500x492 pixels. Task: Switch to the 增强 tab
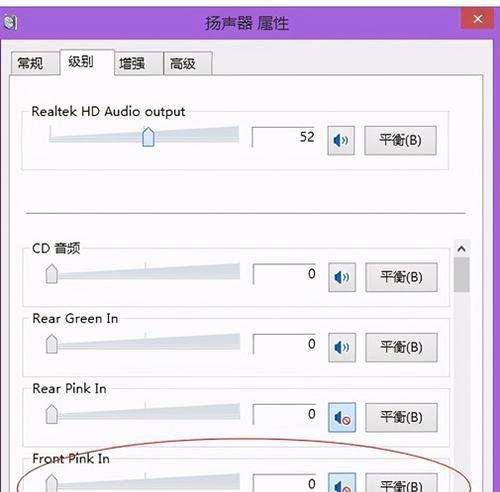coord(139,63)
